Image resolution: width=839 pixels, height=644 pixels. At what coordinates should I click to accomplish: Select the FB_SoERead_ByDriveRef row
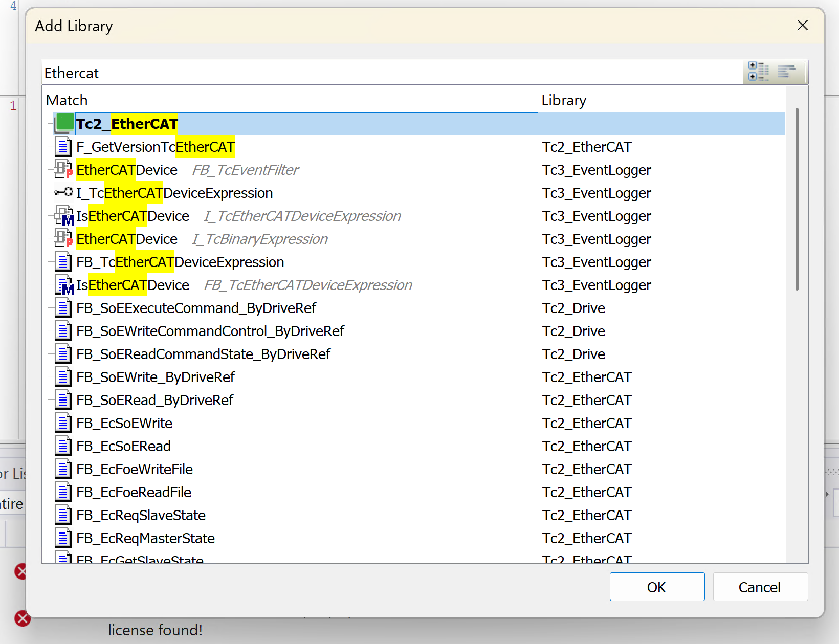tap(154, 400)
